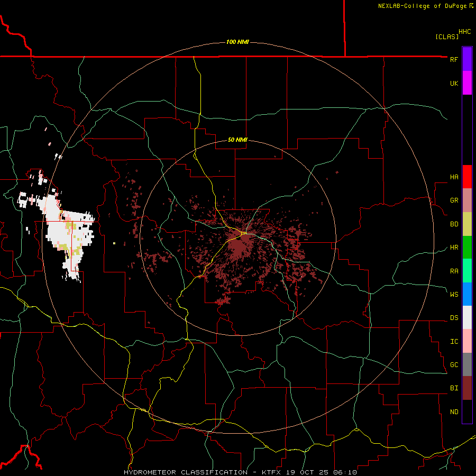Image resolution: width=476 pixels, height=476 pixels.
Task: Click the pink IC ice crystals swatch
Action: click(x=467, y=341)
